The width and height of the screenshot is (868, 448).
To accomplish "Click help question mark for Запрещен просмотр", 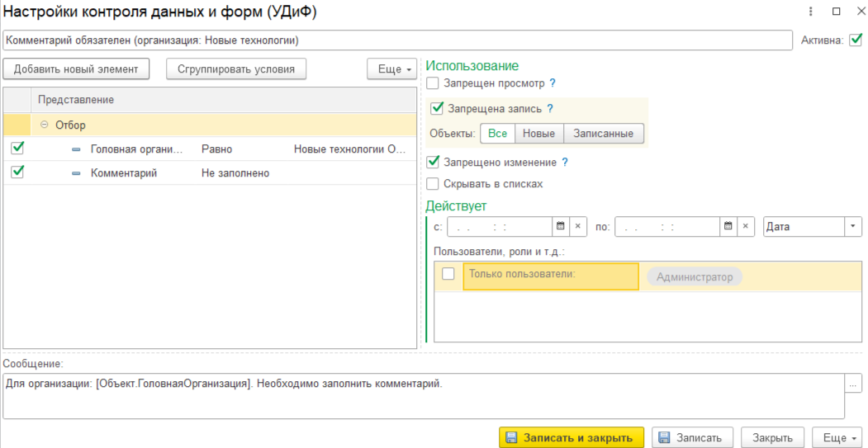I will [553, 83].
